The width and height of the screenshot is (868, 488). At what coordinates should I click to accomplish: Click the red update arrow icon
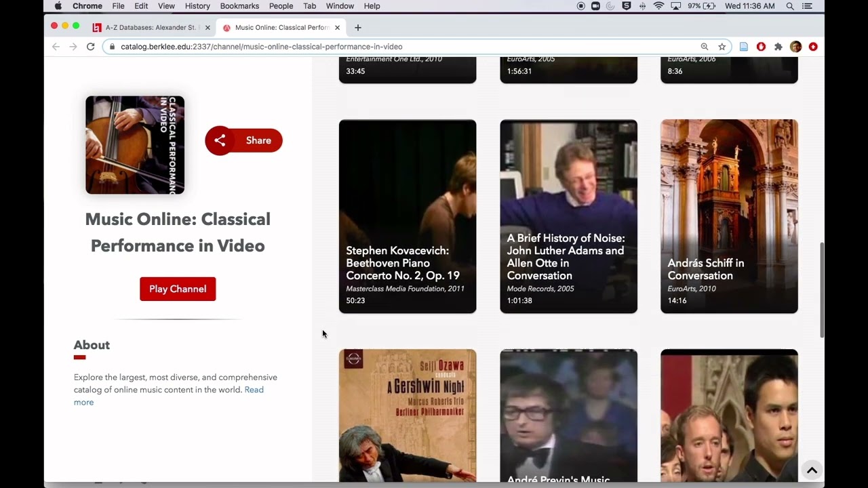point(813,47)
